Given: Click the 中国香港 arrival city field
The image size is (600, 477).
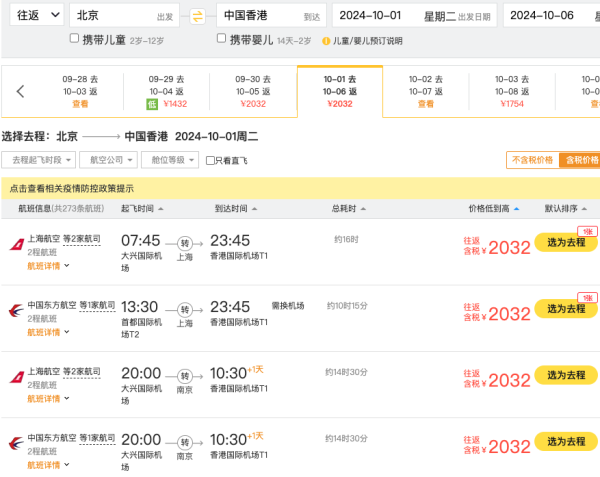Looking at the screenshot, I should click(271, 15).
